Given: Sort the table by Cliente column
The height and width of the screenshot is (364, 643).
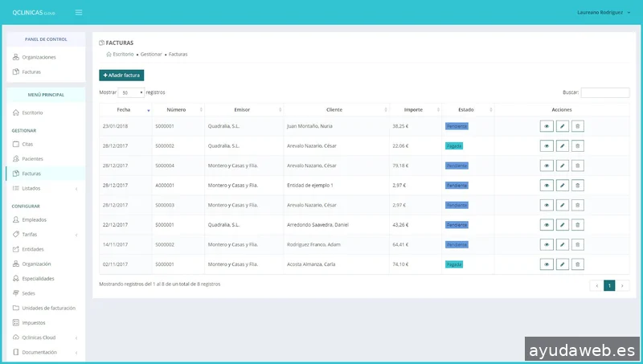Looking at the screenshot, I should tap(336, 110).
